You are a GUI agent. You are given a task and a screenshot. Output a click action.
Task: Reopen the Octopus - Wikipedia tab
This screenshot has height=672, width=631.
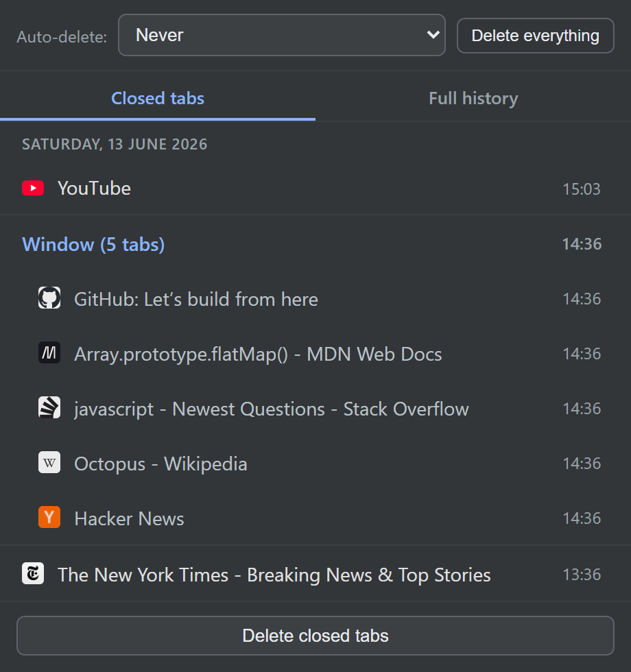315,464
